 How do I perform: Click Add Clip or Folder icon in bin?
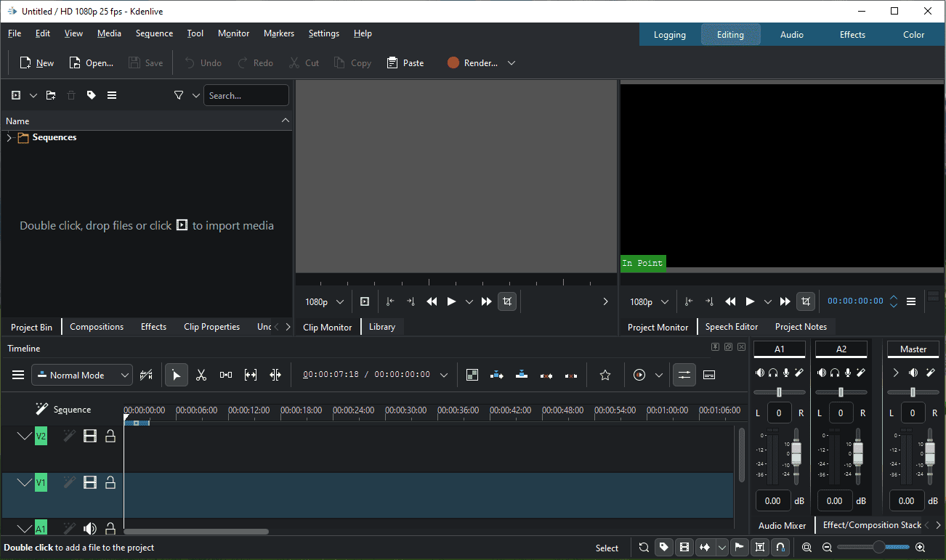coord(16,95)
